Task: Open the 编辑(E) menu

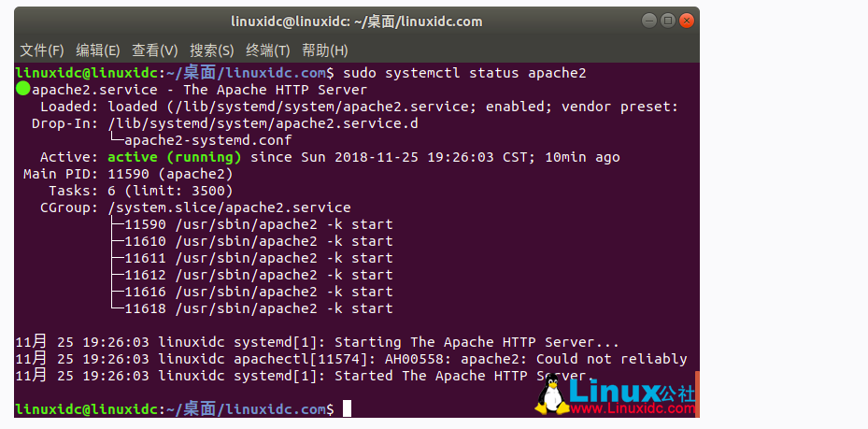Action: tap(98, 50)
